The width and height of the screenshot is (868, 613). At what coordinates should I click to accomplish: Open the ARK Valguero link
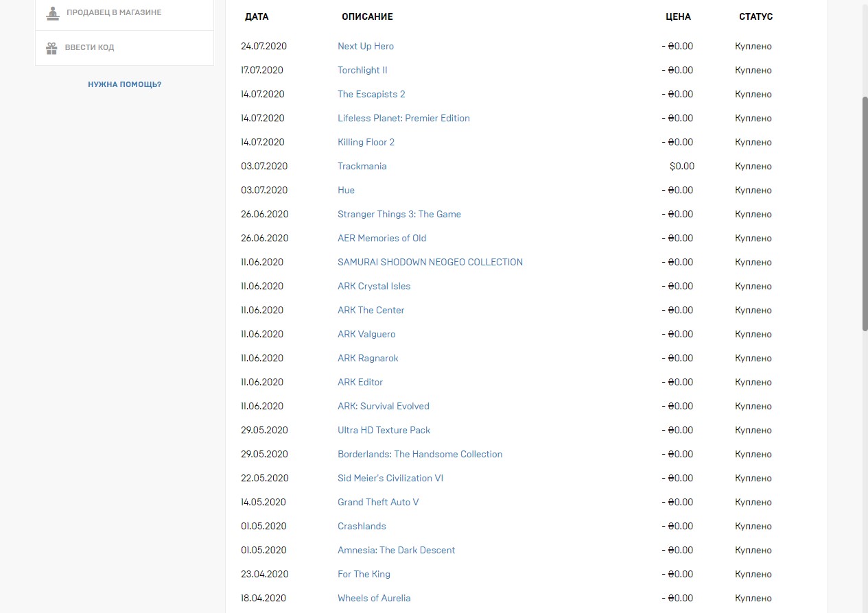coord(366,334)
